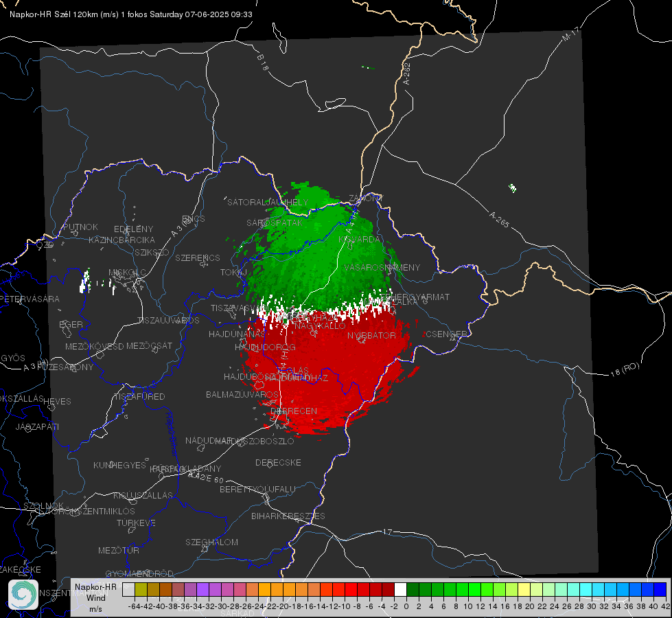This screenshot has height=618, width=672.
Task: Click the EGER city label
Action: 71,325
